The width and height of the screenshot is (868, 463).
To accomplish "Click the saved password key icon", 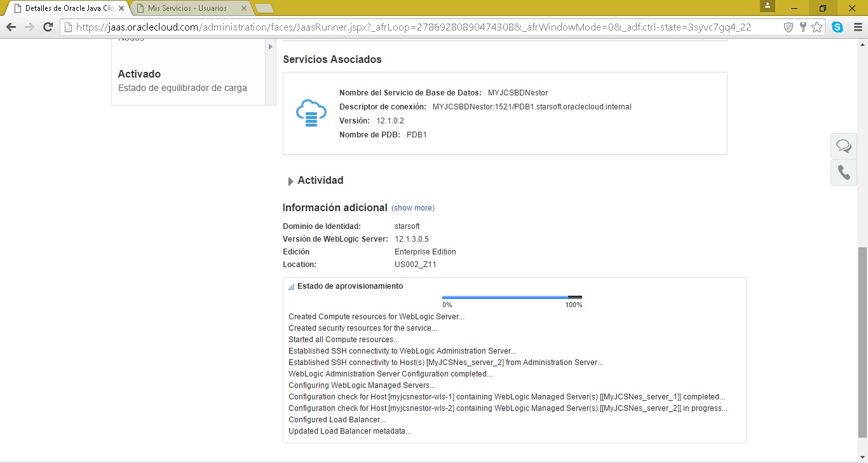I will click(x=803, y=27).
